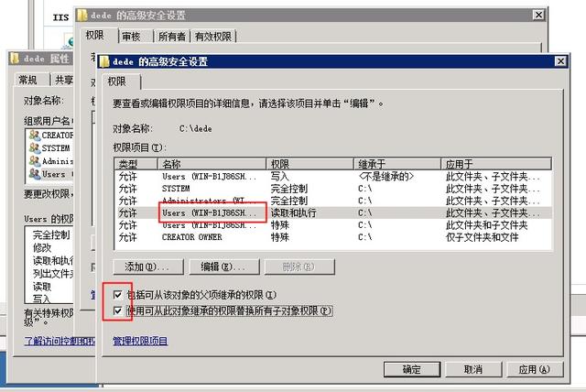Screen dimensions: 586x392
Task: Click the 编辑(E)... button
Action: pyautogui.click(x=223, y=267)
